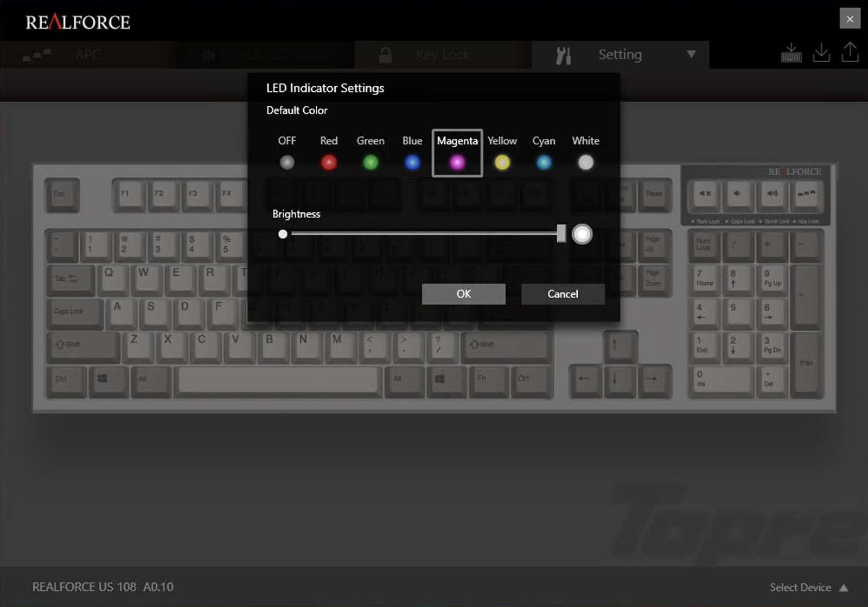This screenshot has height=607, width=868.
Task: Click the minimum brightness dot icon
Action: tap(283, 234)
